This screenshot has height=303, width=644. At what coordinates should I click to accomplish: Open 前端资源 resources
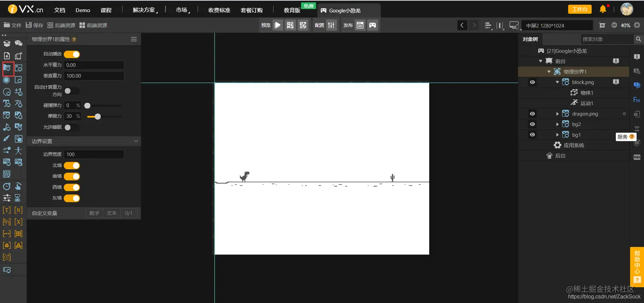pyautogui.click(x=93, y=25)
